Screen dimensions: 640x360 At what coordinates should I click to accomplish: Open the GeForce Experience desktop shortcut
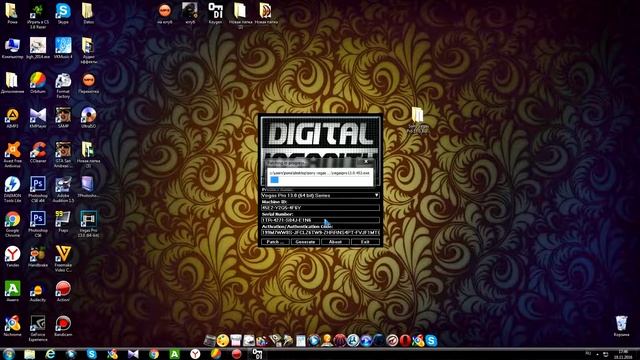point(38,328)
